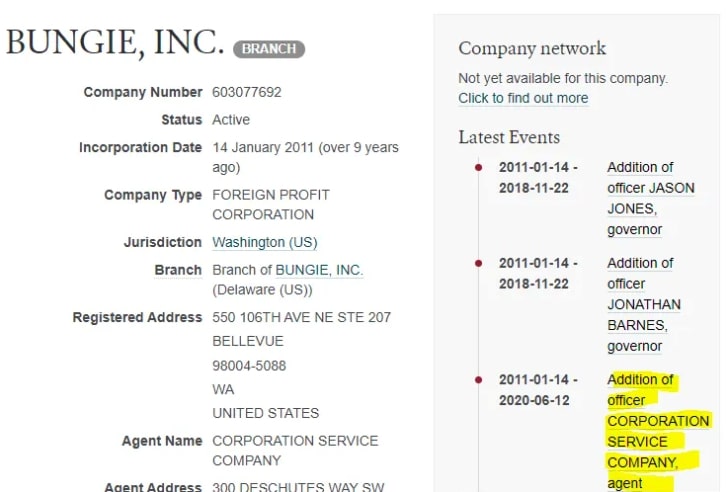Open the highlighted Corporation Service Company agent event

coord(657,431)
